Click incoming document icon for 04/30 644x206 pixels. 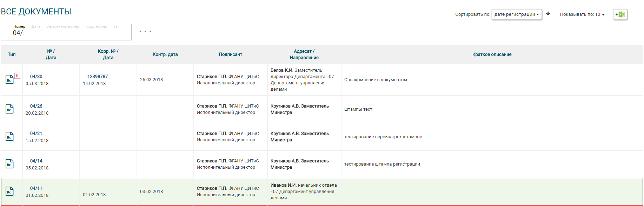coord(9,80)
